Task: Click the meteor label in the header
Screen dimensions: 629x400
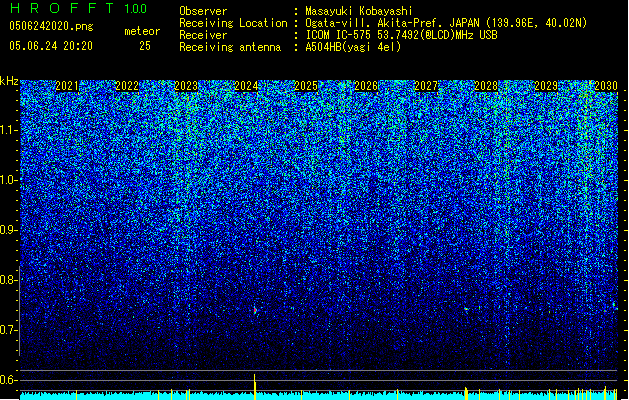Action: (x=142, y=31)
